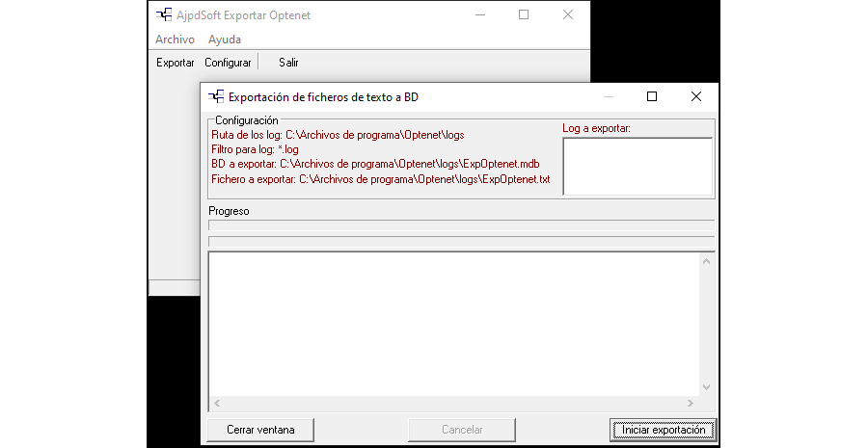Screen dimensions: 868x448
Task: Click the 'Fichero a exportar' ExpOptenet.txt line
Action: click(x=380, y=179)
